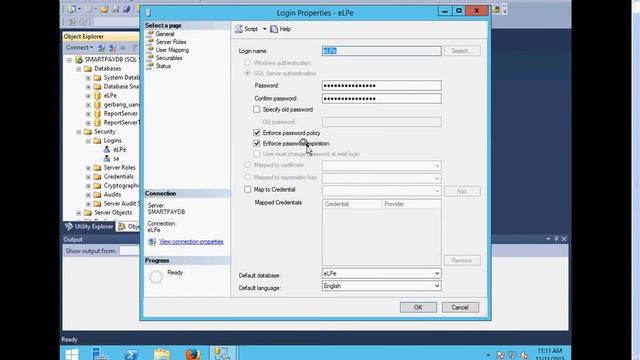The height and width of the screenshot is (360, 640).
Task: Click the Show output from field
Action: [130, 251]
